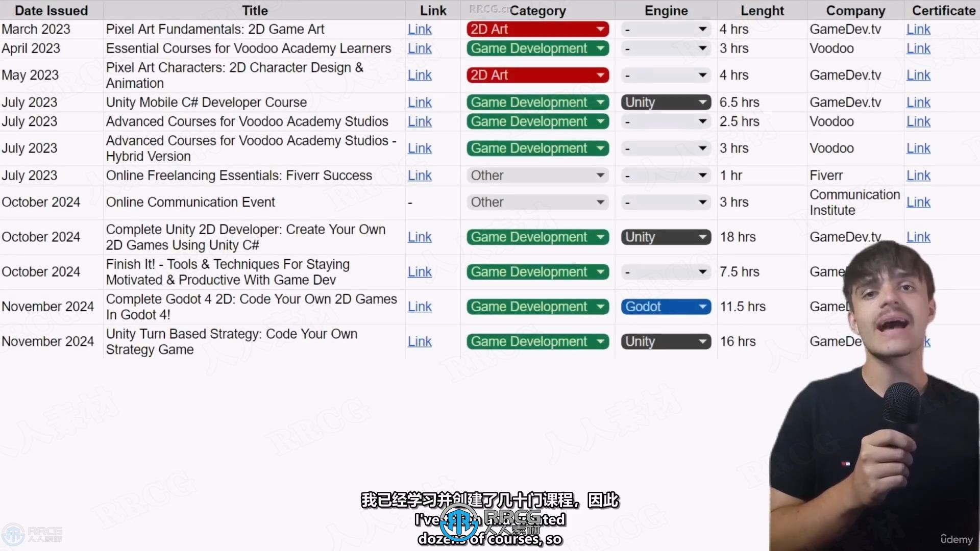Image resolution: width=980 pixels, height=551 pixels.
Task: Toggle Game Development category for Complete Godot 4 2D
Action: click(x=537, y=306)
